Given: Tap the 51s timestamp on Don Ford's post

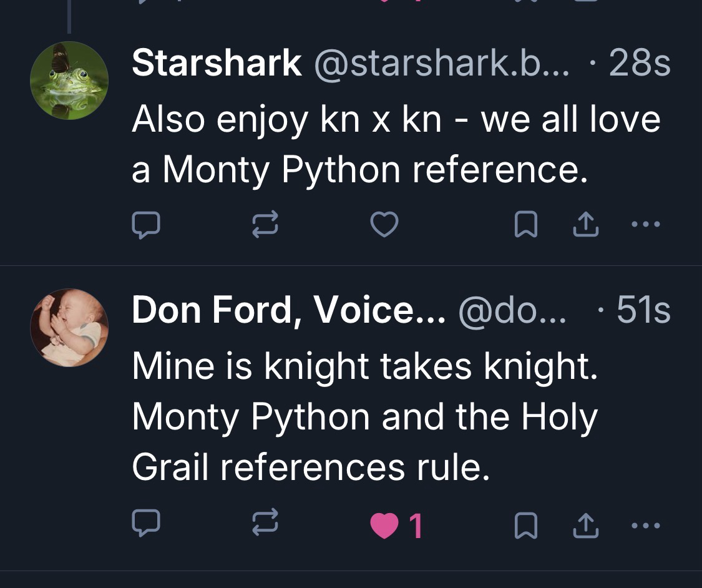Looking at the screenshot, I should click(643, 310).
